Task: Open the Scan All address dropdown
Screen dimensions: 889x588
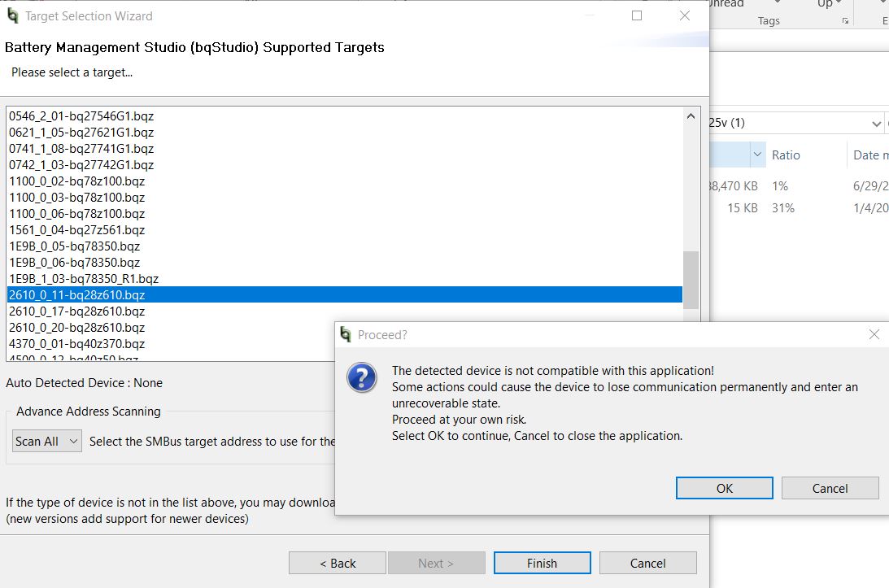Action: click(x=47, y=441)
